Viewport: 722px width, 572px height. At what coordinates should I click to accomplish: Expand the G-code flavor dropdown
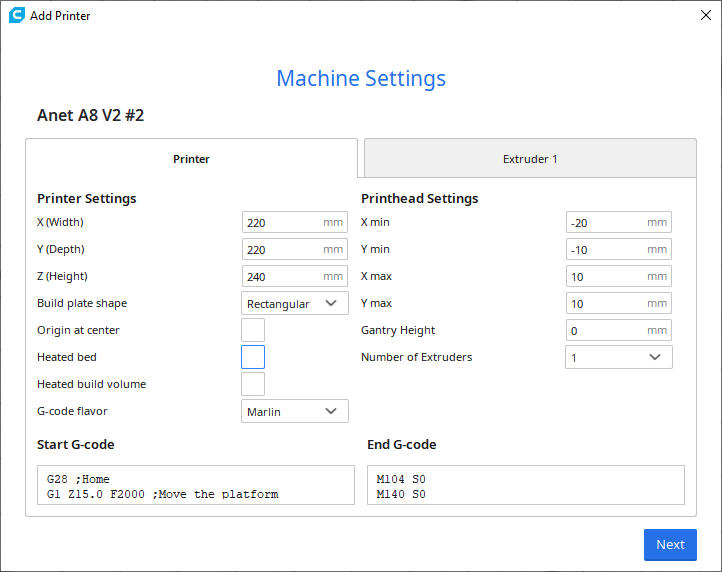coord(295,411)
